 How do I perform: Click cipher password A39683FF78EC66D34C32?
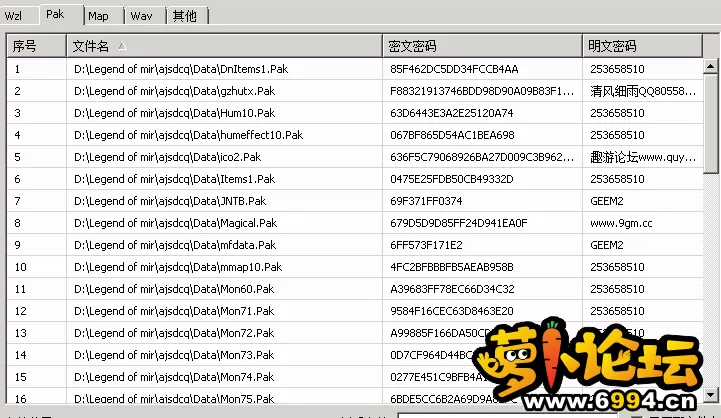pos(452,289)
